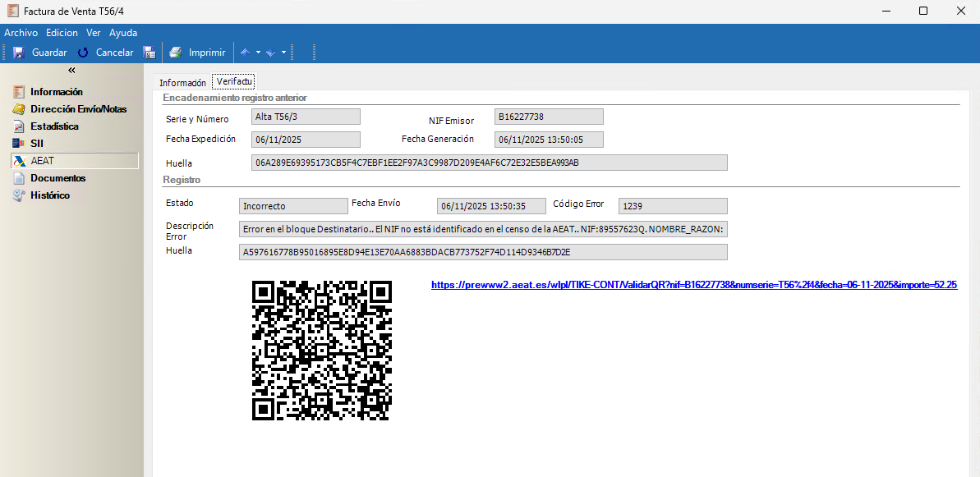The width and height of the screenshot is (980, 477).
Task: Switch to the Información tab
Action: (182, 83)
